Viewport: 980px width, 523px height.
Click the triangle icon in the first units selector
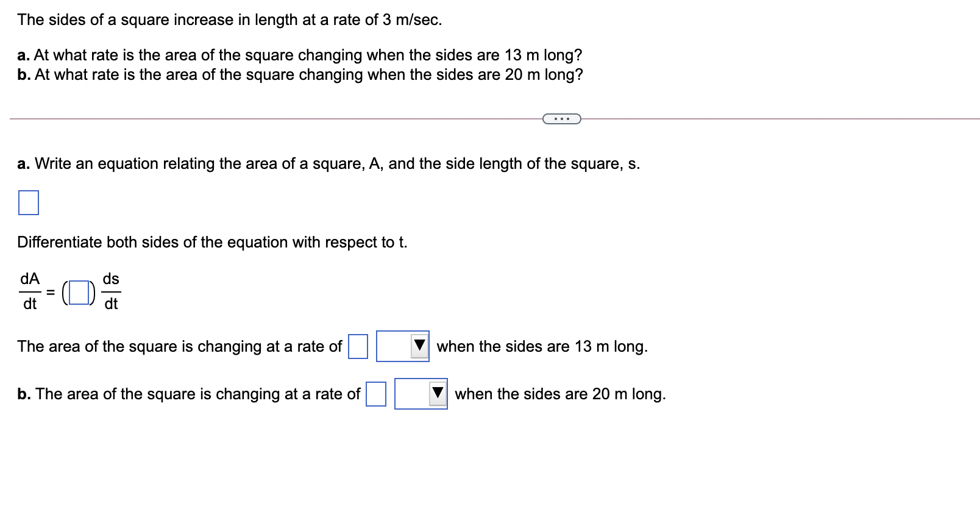pyautogui.click(x=419, y=345)
